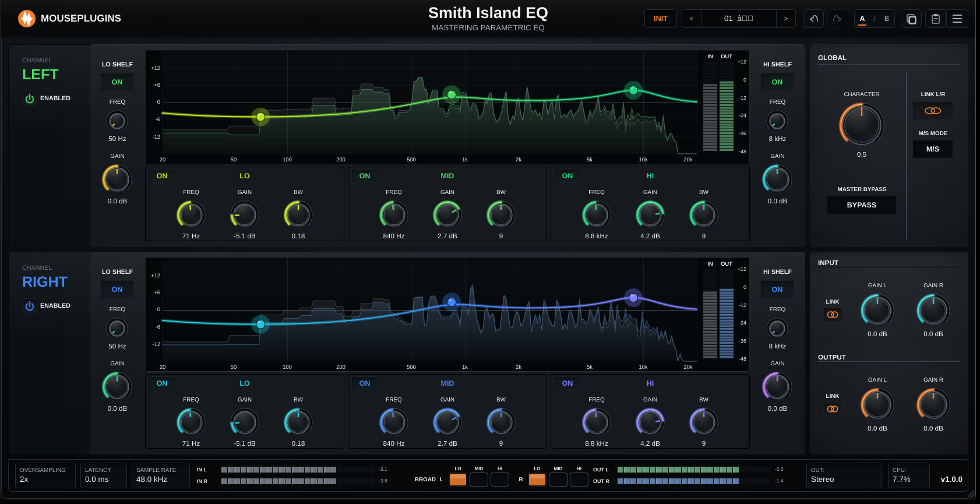The image size is (980, 504).
Task: Toggle left LO band ON button
Action: pos(162,176)
